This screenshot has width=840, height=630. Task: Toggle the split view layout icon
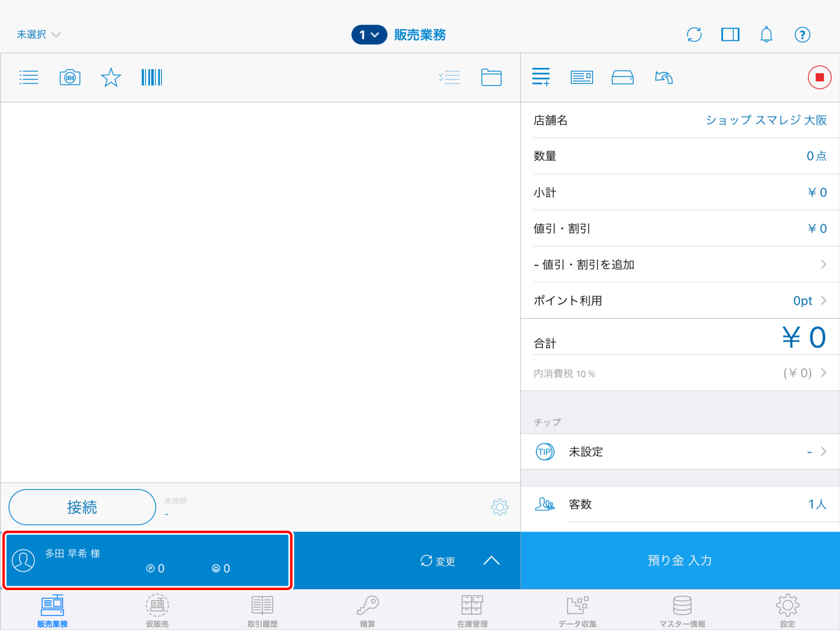[730, 34]
